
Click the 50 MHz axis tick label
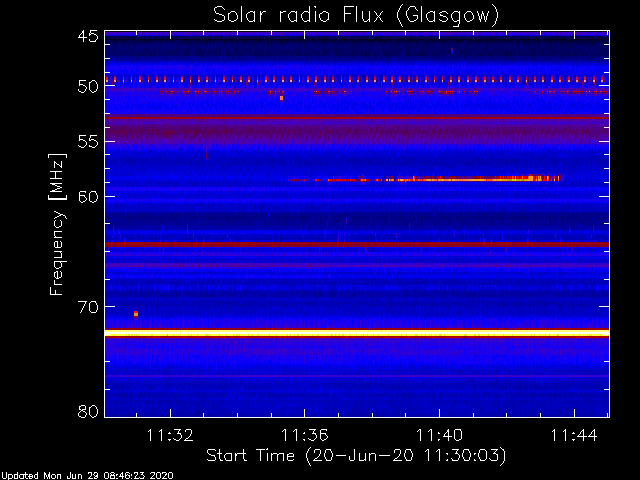pos(88,87)
